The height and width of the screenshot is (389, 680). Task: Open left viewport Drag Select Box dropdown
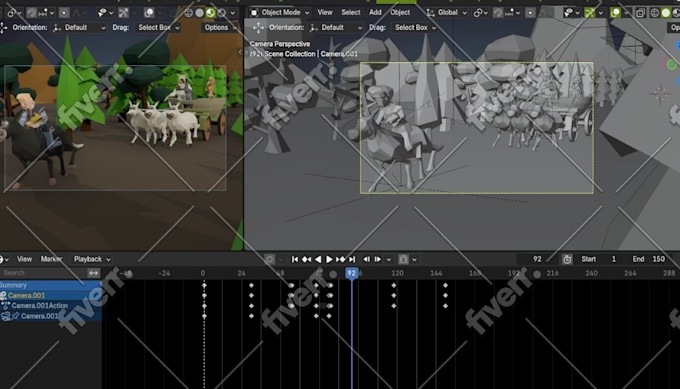point(158,27)
